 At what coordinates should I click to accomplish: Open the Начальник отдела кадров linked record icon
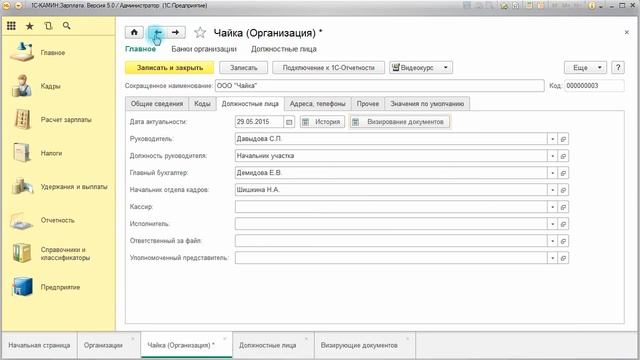point(563,190)
